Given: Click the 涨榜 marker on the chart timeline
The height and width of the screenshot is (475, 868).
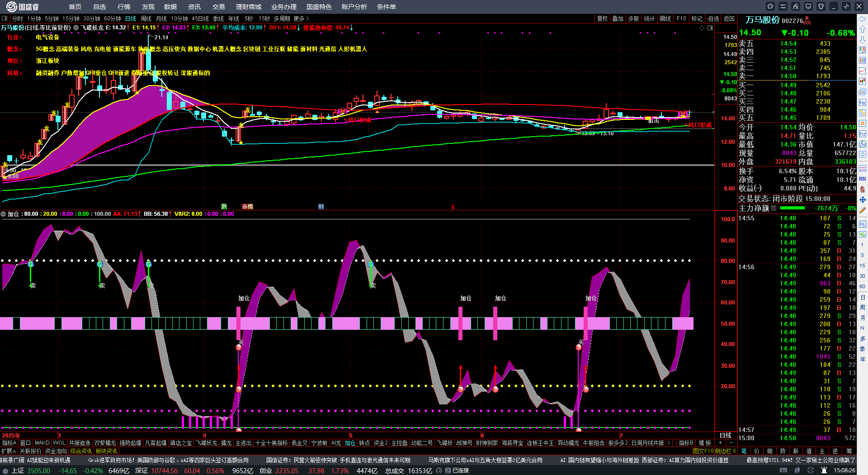Looking at the screenshot, I should [x=247, y=206].
